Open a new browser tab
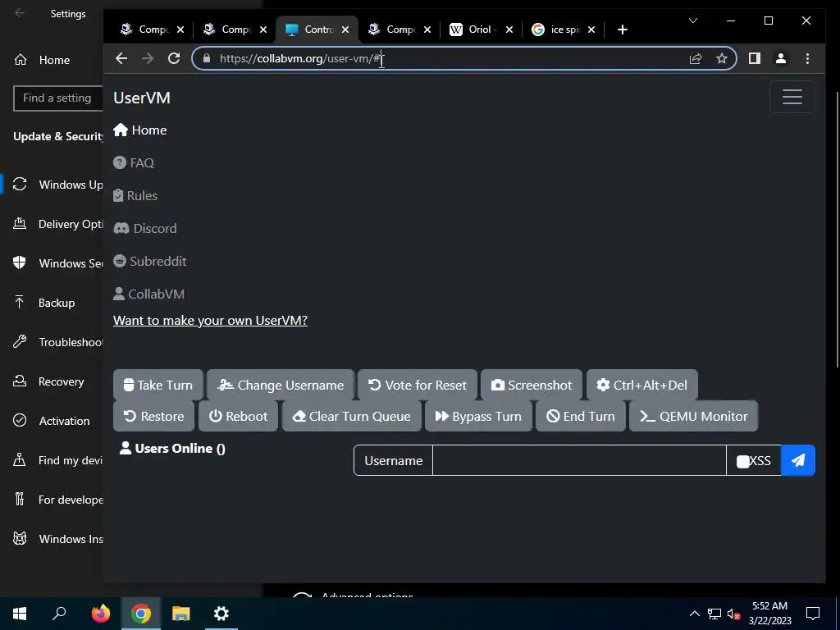Screen dimensions: 840x630 622,30
